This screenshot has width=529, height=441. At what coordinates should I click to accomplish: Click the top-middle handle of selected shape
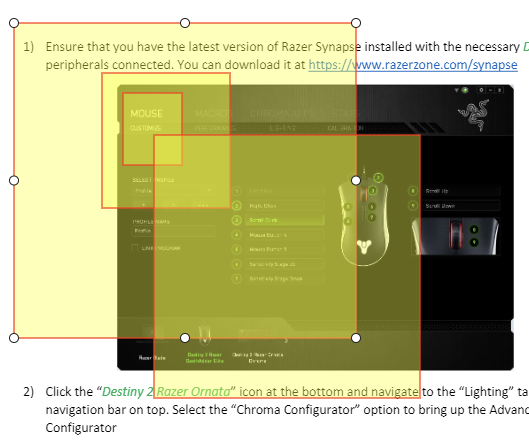[185, 23]
